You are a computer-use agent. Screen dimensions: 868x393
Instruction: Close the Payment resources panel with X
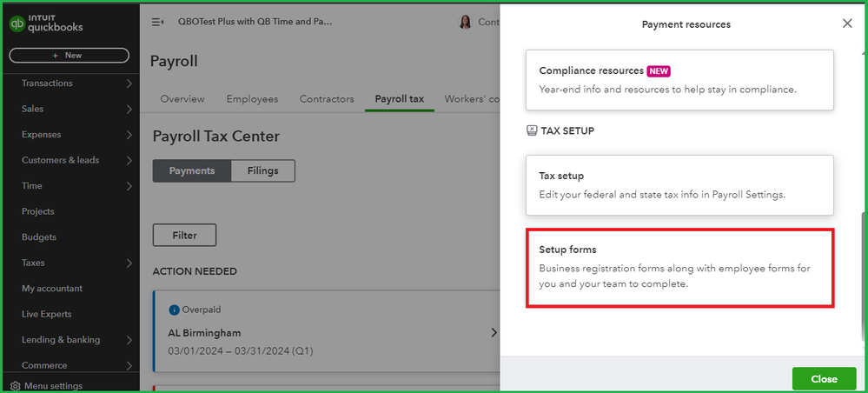click(847, 23)
